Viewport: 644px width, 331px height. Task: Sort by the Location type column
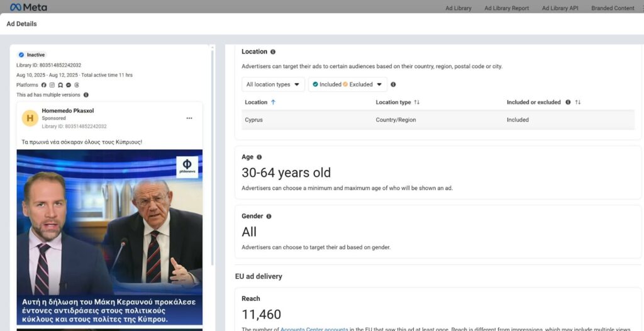(x=397, y=102)
